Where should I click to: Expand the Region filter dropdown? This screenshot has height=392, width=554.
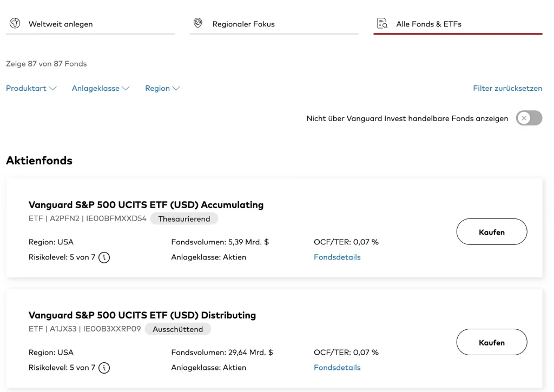[x=162, y=88]
